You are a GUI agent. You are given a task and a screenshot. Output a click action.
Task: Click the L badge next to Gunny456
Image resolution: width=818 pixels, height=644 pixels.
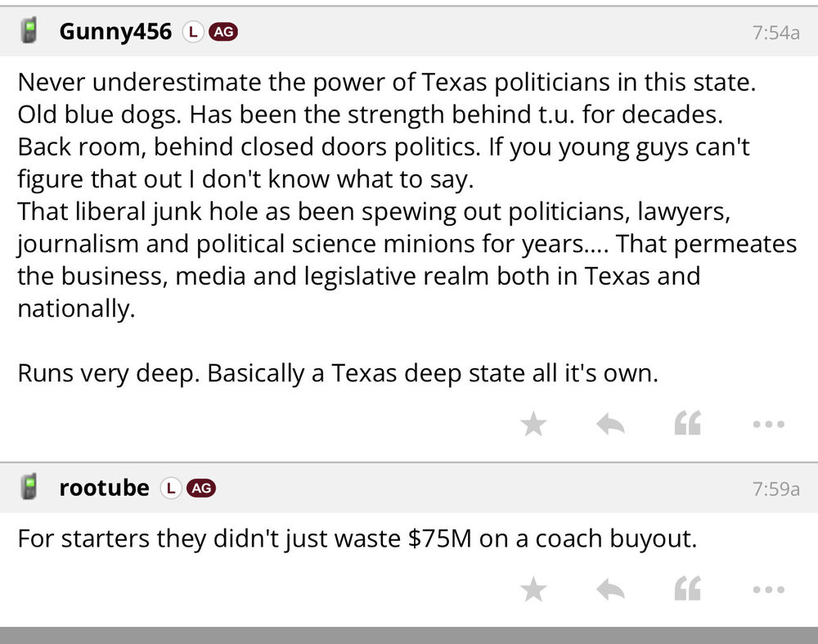(x=192, y=32)
